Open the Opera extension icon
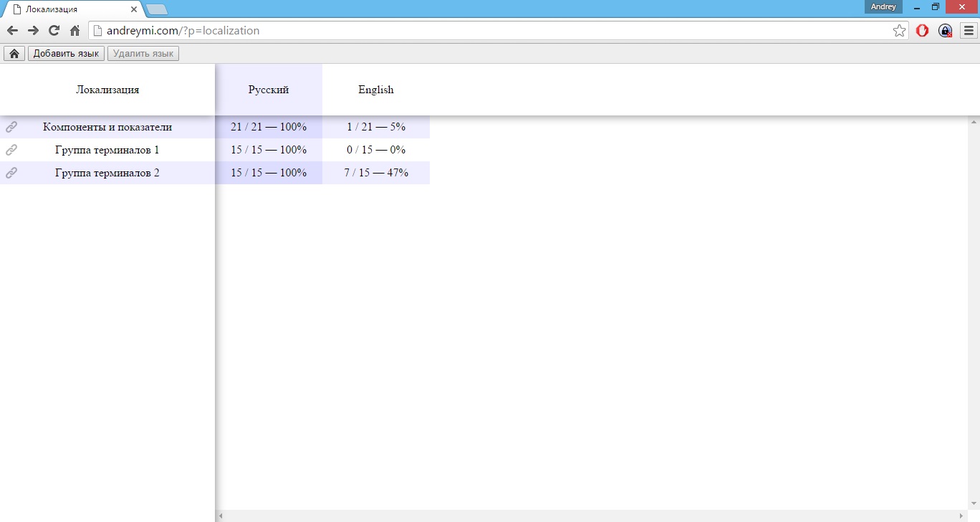 click(x=923, y=31)
